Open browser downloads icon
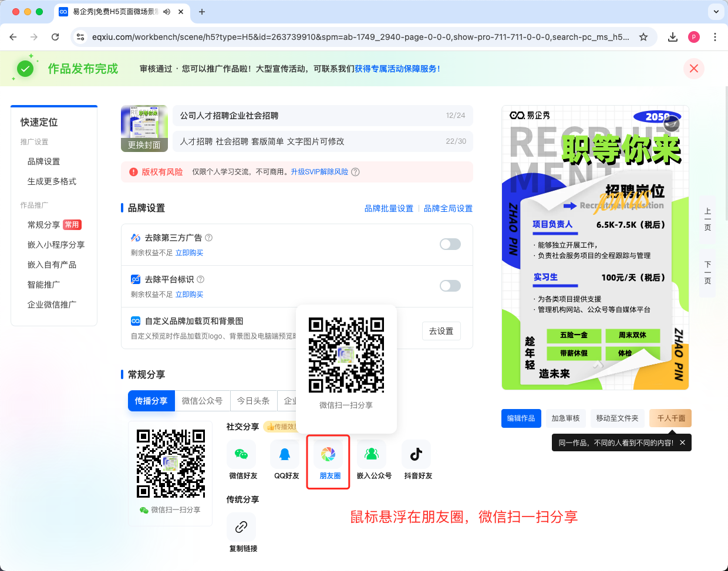 coord(673,37)
